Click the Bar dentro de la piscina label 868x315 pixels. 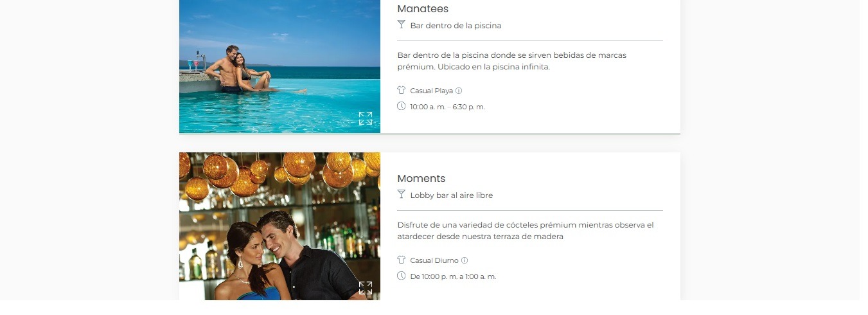point(456,26)
